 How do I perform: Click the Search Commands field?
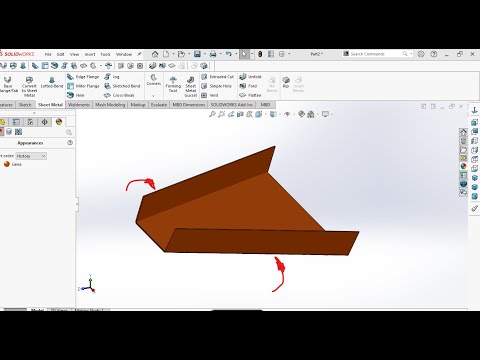pyautogui.click(x=376, y=54)
